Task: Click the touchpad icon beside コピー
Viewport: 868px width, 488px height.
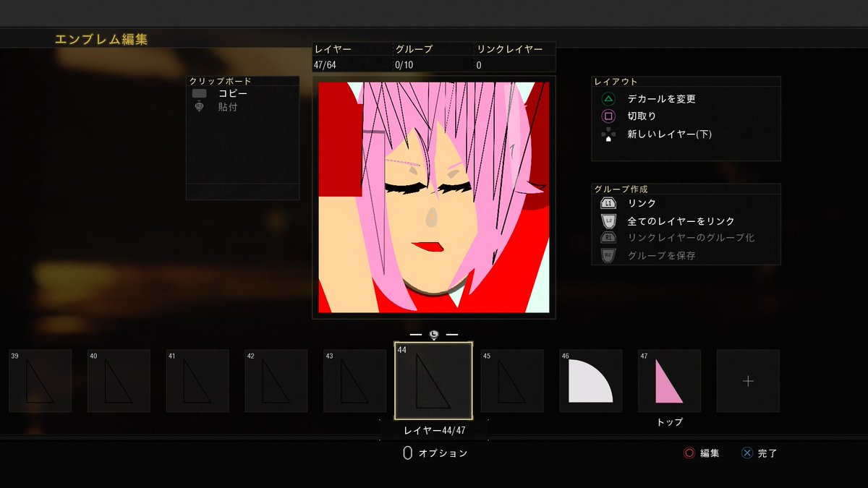Action: pos(200,94)
